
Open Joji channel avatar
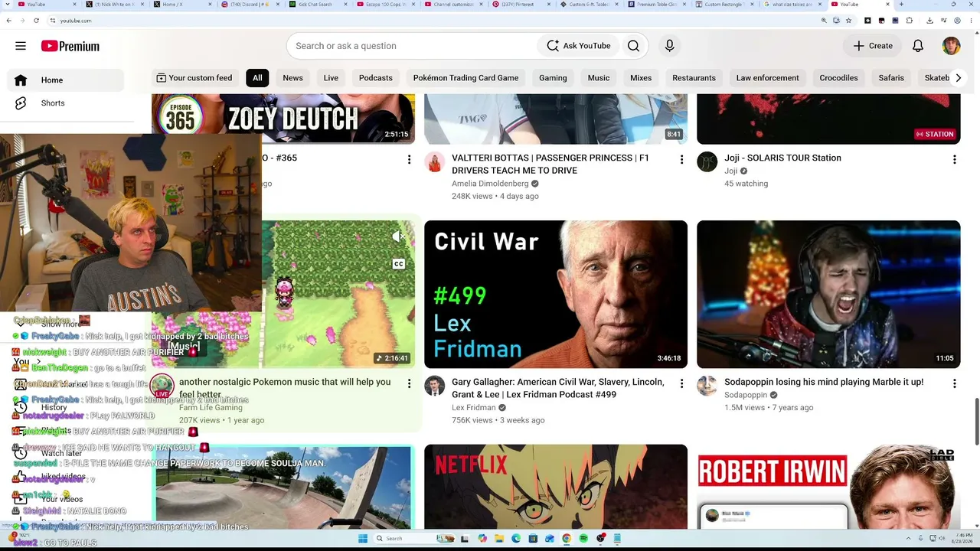pos(707,161)
